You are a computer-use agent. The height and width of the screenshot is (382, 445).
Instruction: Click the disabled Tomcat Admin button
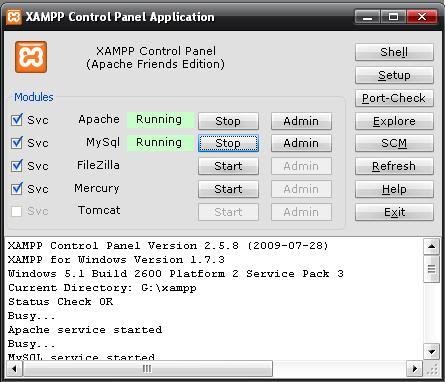coord(301,212)
